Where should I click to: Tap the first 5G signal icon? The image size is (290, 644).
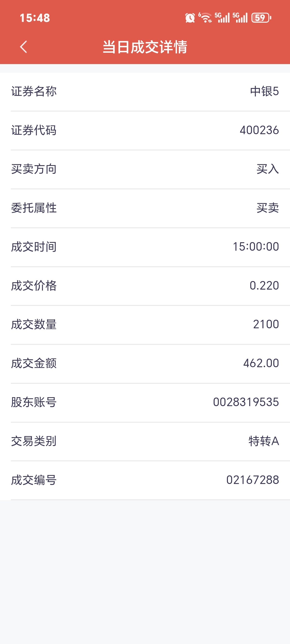click(x=222, y=17)
